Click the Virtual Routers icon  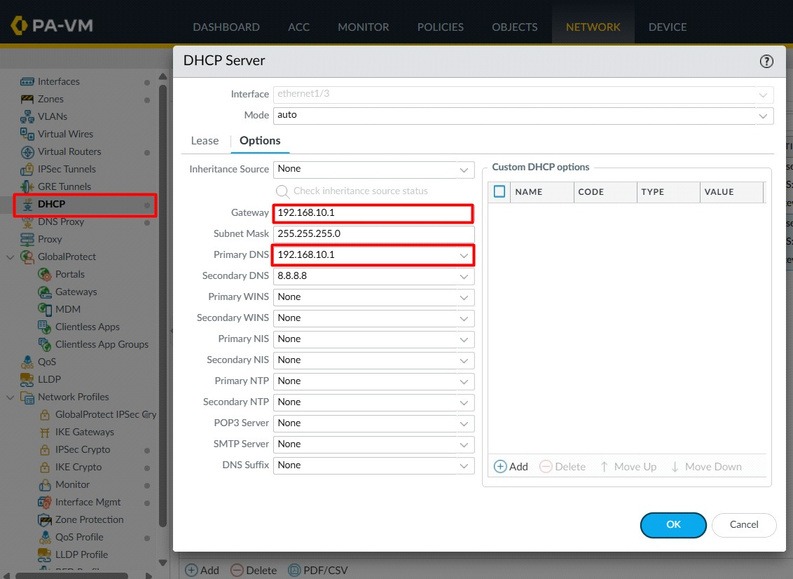[27, 152]
